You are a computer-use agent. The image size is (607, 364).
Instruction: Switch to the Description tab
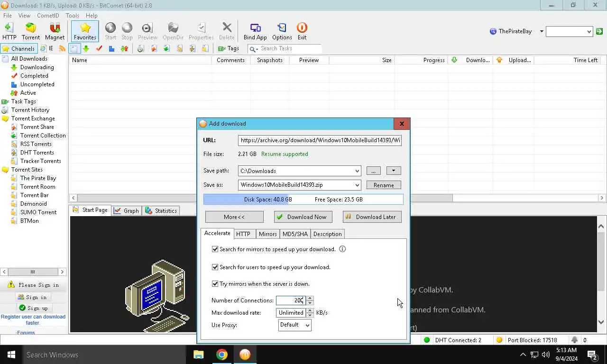(x=327, y=234)
